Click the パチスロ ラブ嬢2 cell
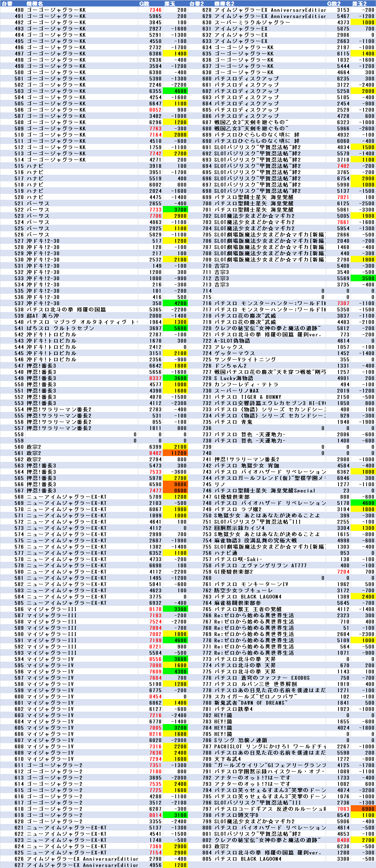This screenshot has height=868, width=376. pyautogui.click(x=269, y=509)
